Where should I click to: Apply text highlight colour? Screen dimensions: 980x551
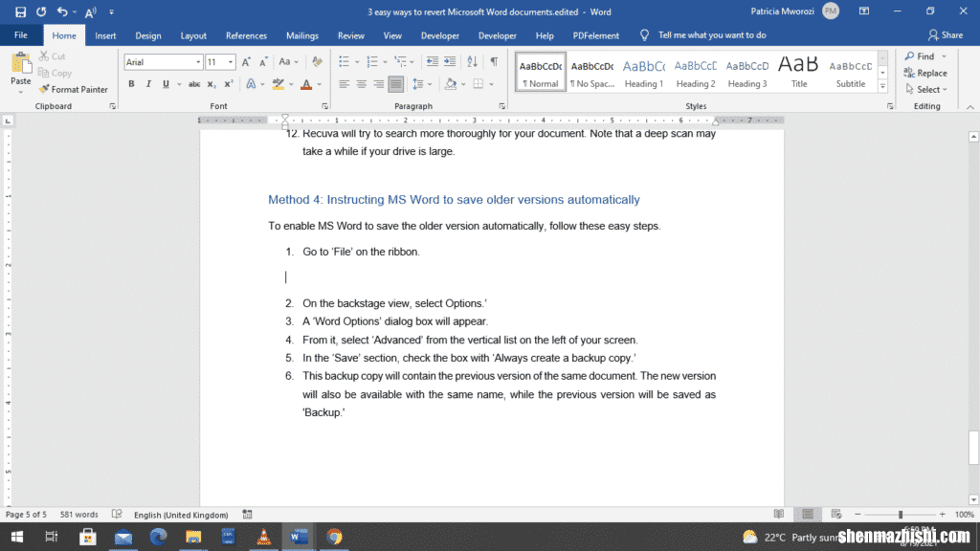278,84
